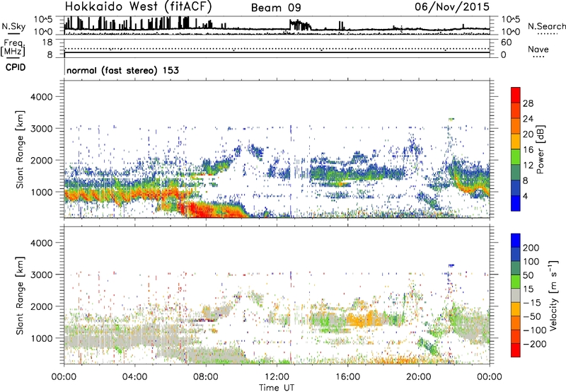
Task: Click the frequency line panel
Action: click(x=277, y=48)
